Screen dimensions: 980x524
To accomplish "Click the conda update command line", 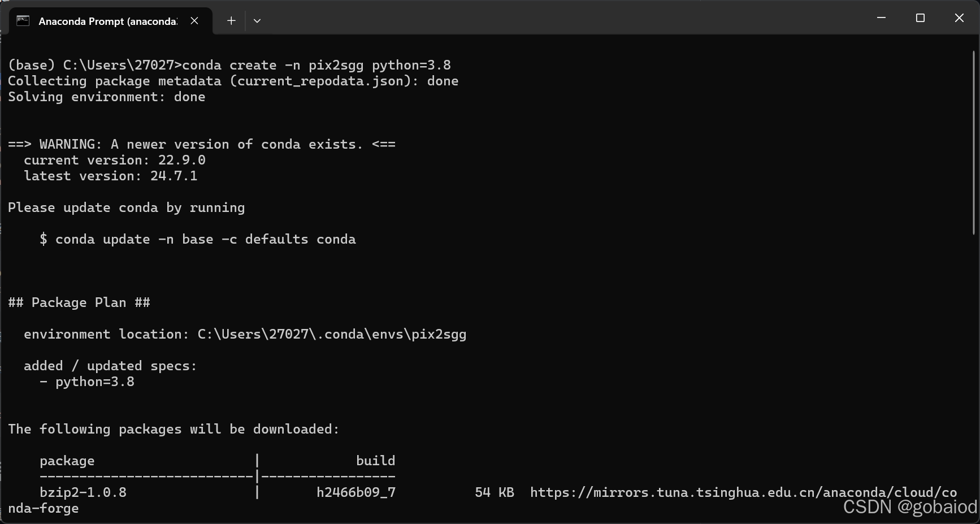I will click(198, 239).
